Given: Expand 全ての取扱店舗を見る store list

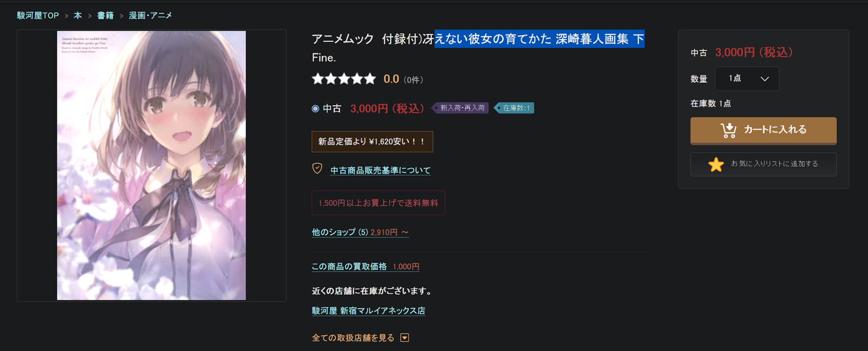Looking at the screenshot, I should (353, 338).
